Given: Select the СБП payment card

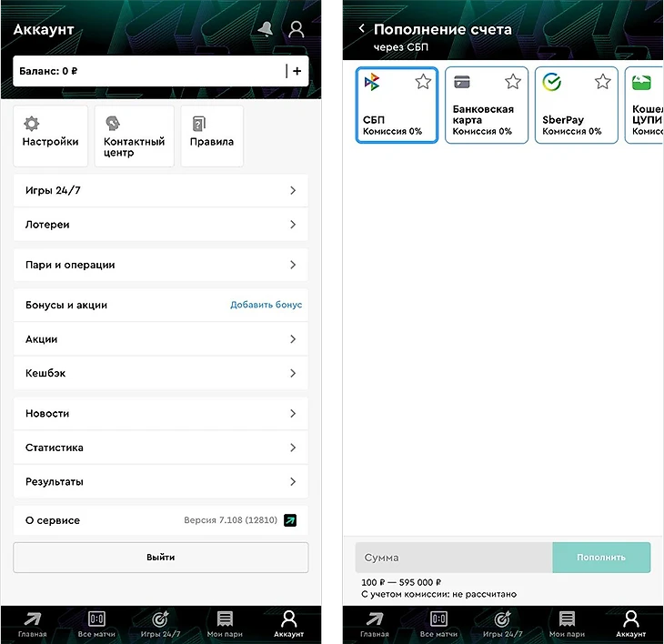Looking at the screenshot, I should click(397, 105).
